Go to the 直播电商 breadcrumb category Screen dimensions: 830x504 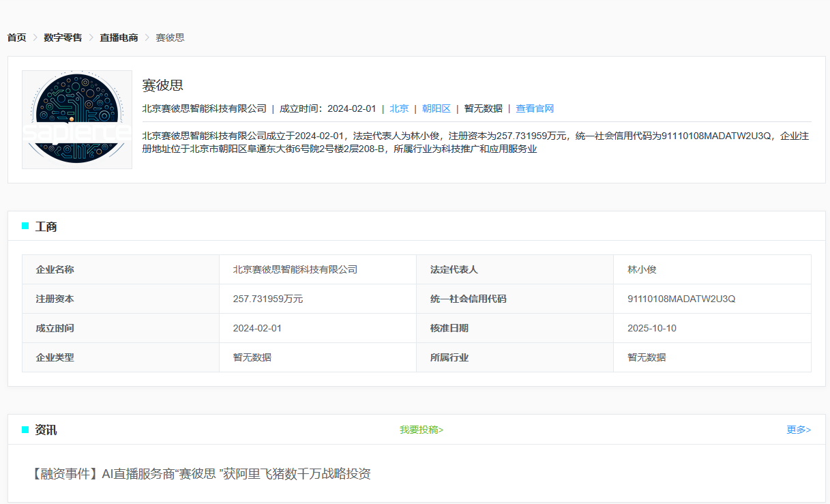pos(119,38)
